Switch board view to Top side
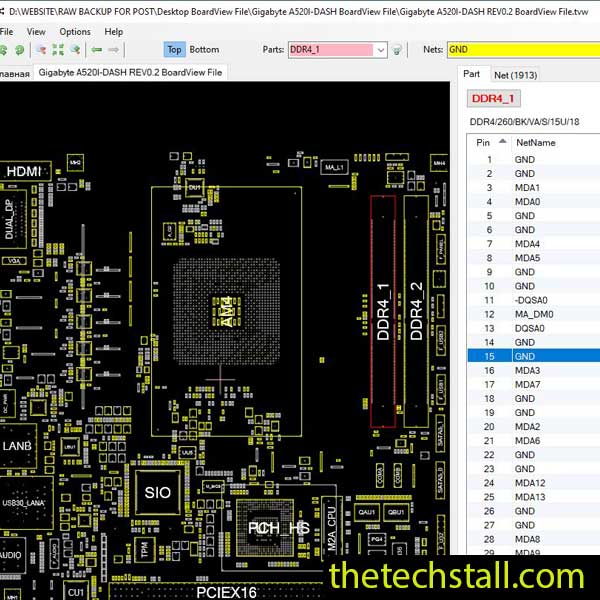The image size is (600, 600). 174,49
